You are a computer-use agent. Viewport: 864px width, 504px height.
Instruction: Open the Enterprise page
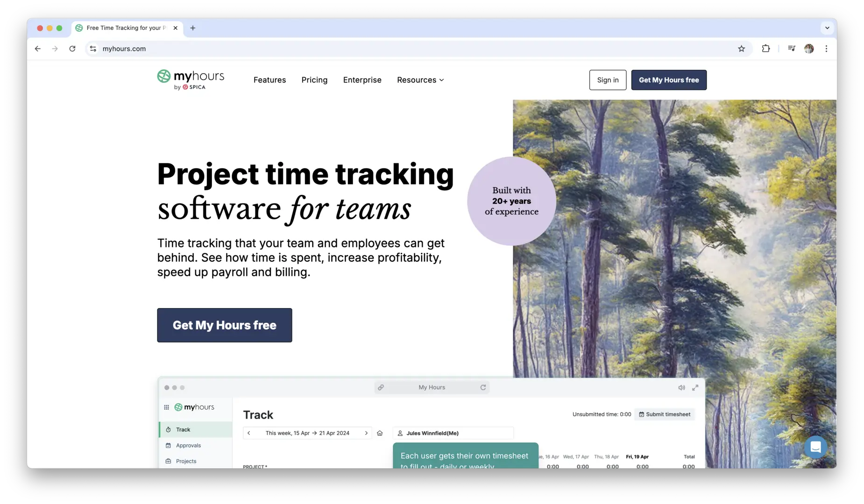click(362, 80)
